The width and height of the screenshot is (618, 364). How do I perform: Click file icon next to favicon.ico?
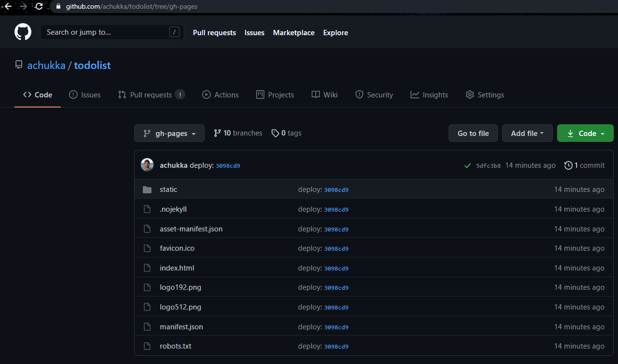coord(147,248)
